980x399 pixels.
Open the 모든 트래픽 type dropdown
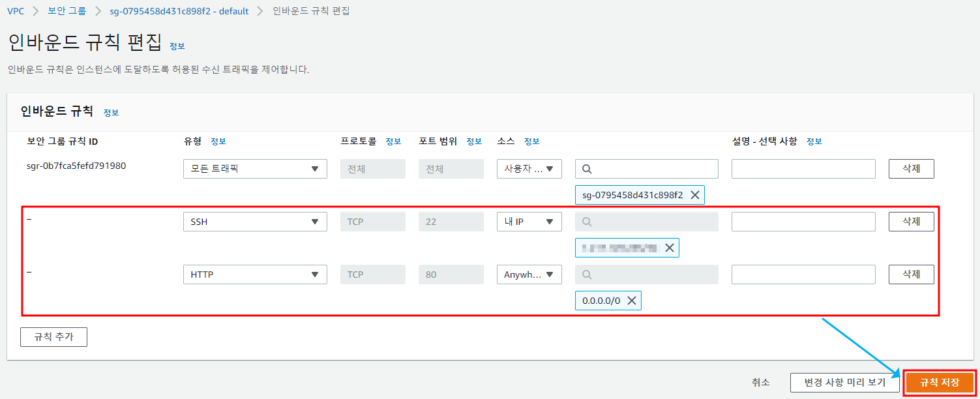[x=255, y=169]
